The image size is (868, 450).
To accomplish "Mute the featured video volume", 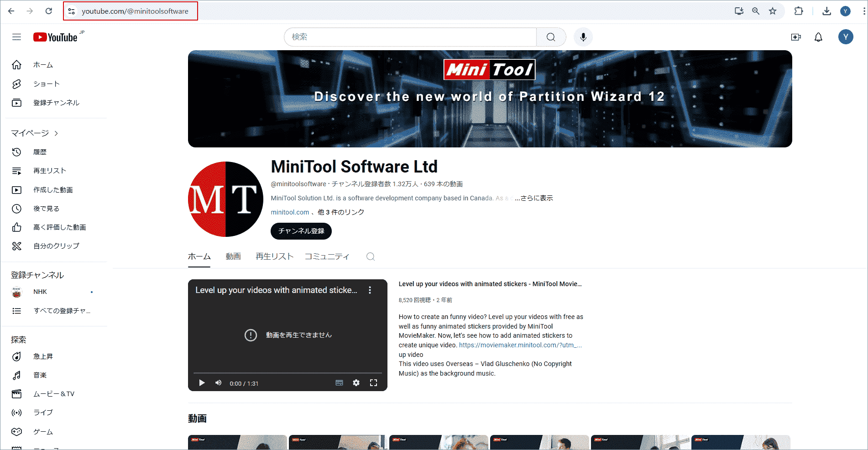I will click(x=219, y=383).
